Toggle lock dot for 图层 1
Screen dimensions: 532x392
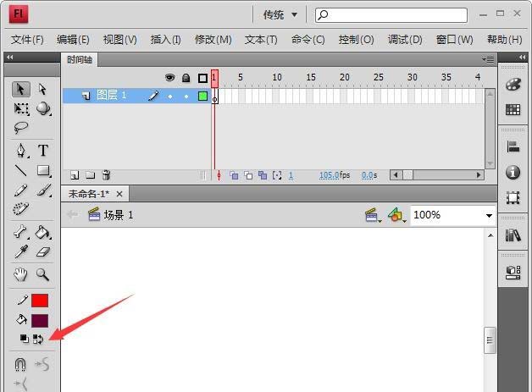tap(186, 97)
